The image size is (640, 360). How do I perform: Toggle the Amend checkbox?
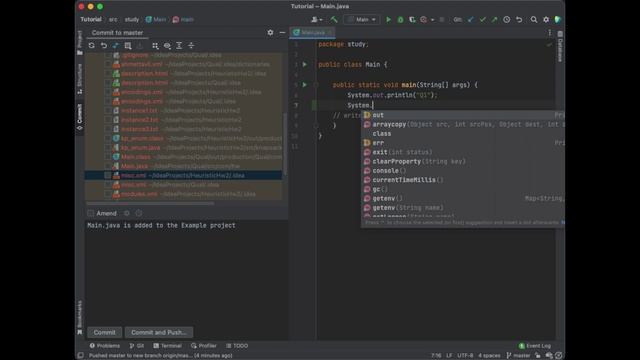(91, 213)
